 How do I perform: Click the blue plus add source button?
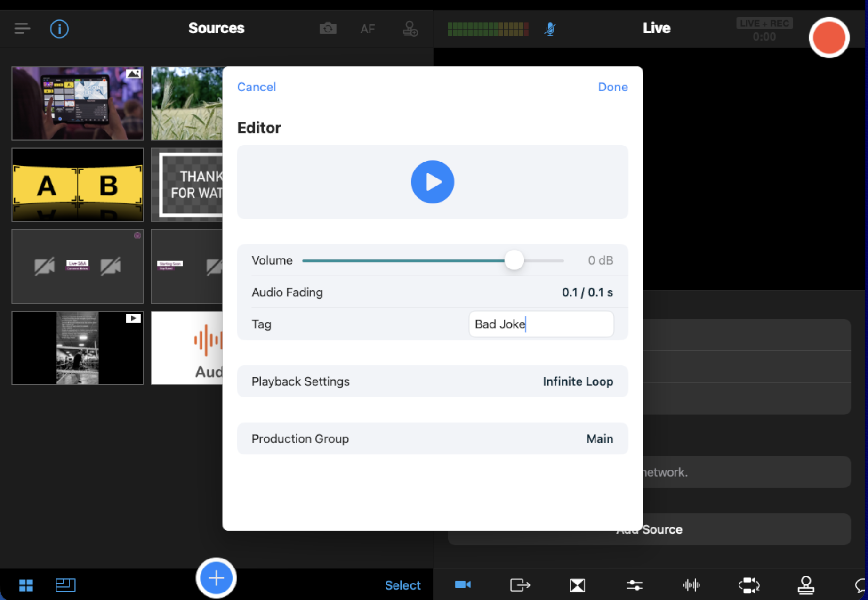(x=216, y=578)
